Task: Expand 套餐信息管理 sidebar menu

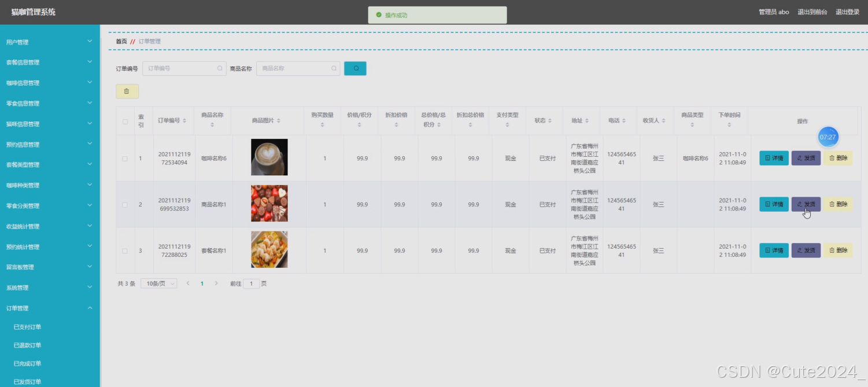Action: [50, 62]
